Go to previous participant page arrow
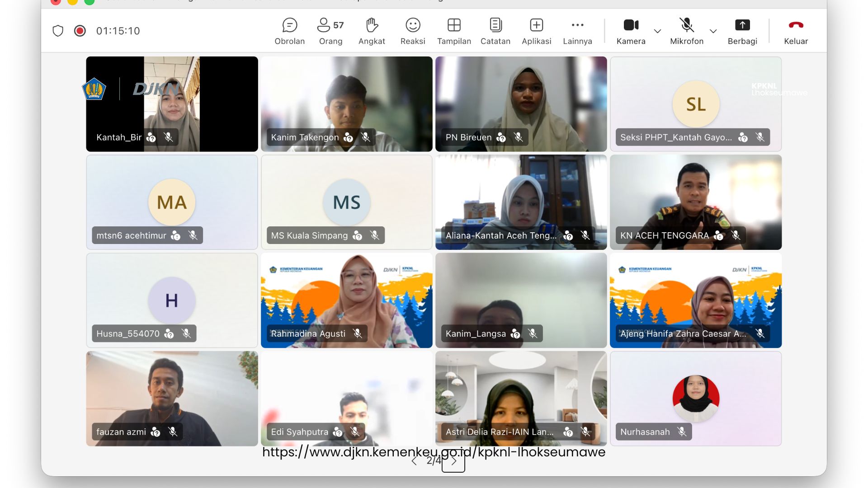The height and width of the screenshot is (488, 868). pyautogui.click(x=414, y=461)
